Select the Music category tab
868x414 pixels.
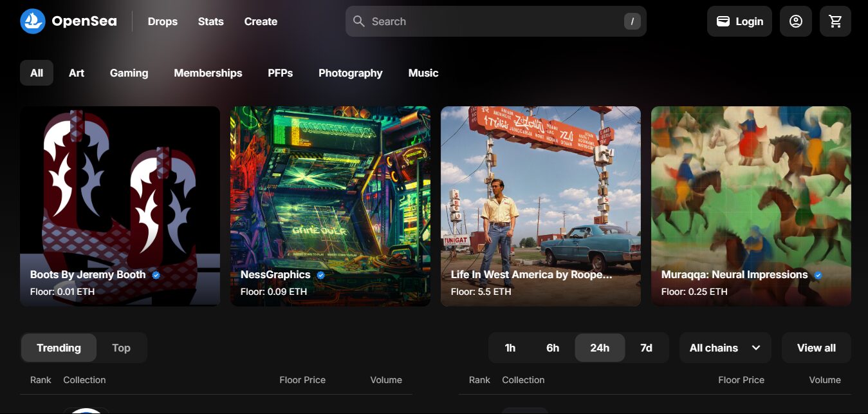tap(423, 73)
